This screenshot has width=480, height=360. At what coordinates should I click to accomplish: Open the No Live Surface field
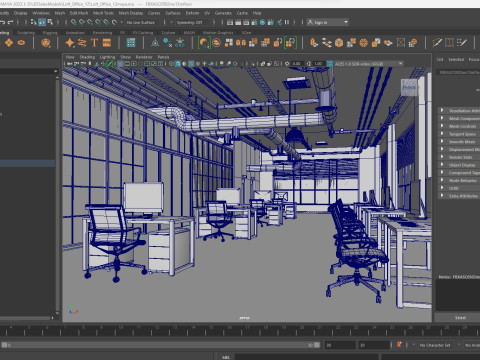pos(141,22)
